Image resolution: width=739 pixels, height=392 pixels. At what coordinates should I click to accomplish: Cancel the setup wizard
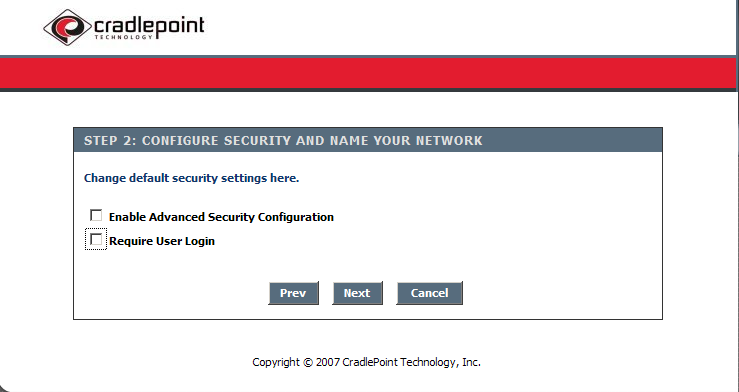(429, 293)
